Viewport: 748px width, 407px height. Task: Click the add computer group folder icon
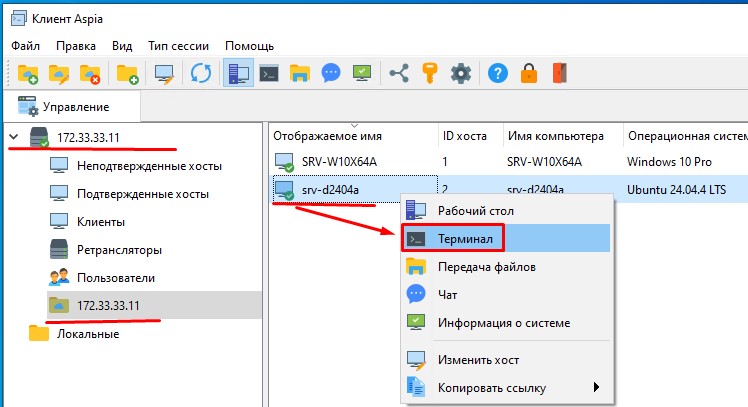point(127,73)
